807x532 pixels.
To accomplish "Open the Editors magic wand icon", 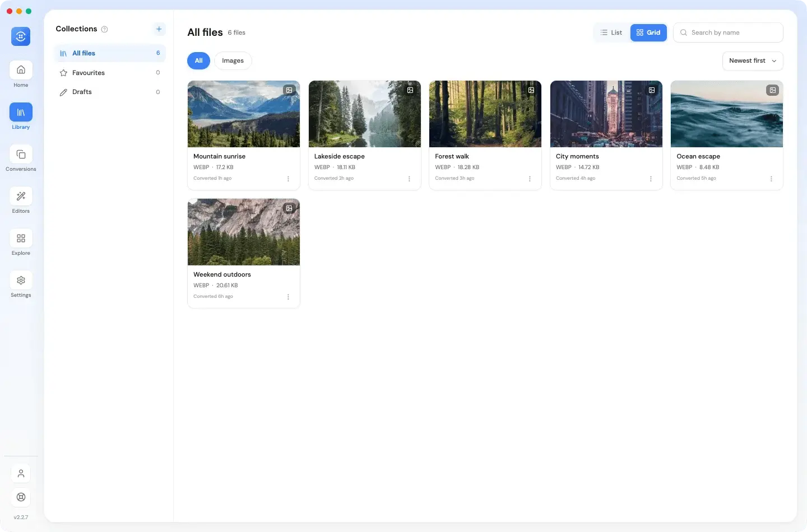I will [21, 196].
